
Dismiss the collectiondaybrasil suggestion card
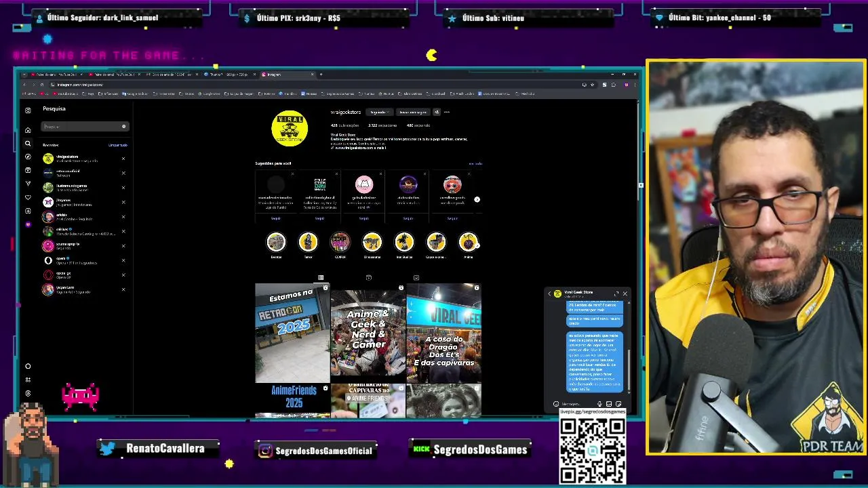pyautogui.click(x=336, y=174)
